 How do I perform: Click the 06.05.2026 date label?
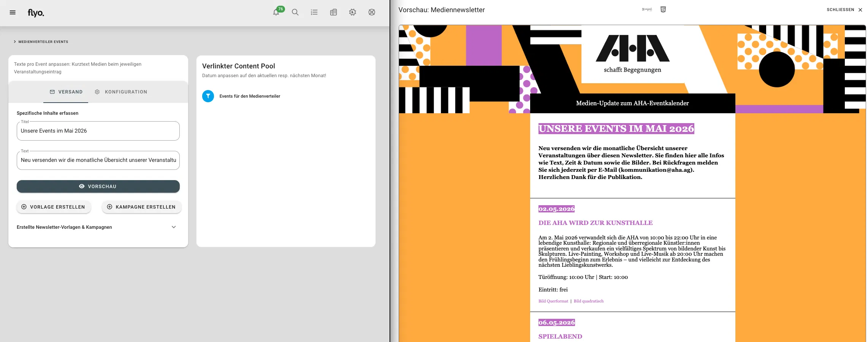point(557,323)
